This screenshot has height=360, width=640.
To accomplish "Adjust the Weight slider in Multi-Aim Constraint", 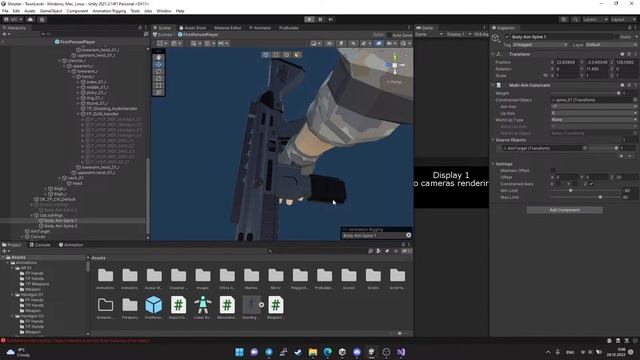I will 585,93.
